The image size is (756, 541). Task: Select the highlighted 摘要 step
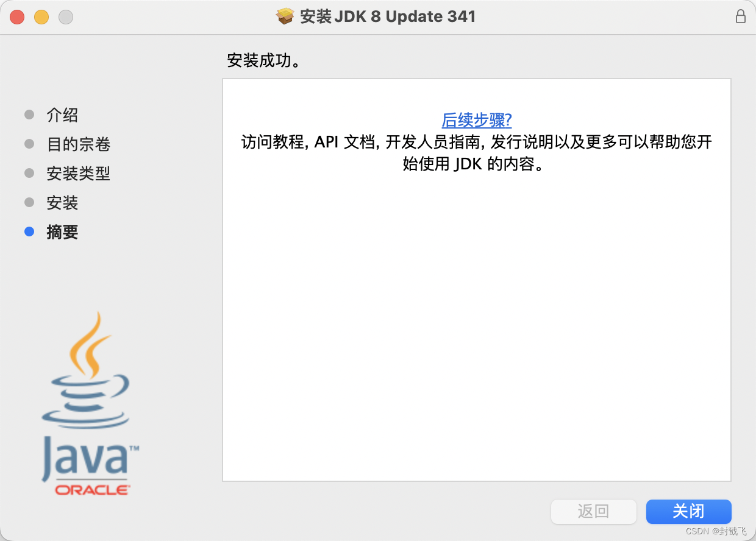[62, 232]
